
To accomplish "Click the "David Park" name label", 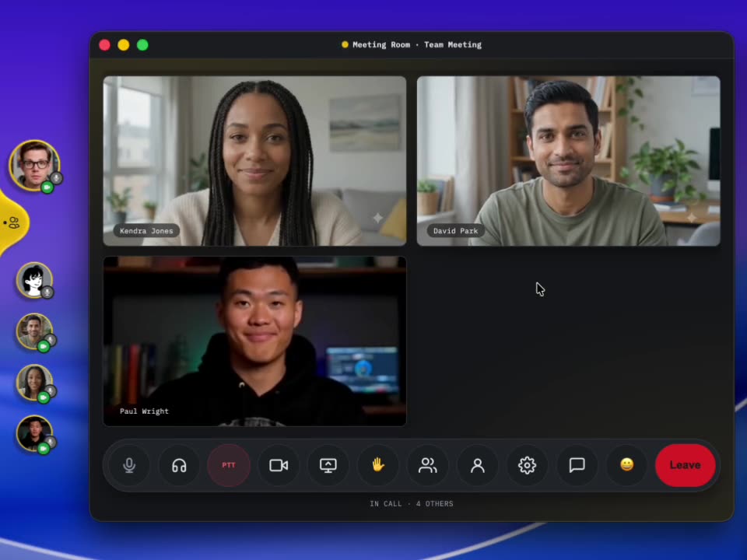I will [455, 231].
